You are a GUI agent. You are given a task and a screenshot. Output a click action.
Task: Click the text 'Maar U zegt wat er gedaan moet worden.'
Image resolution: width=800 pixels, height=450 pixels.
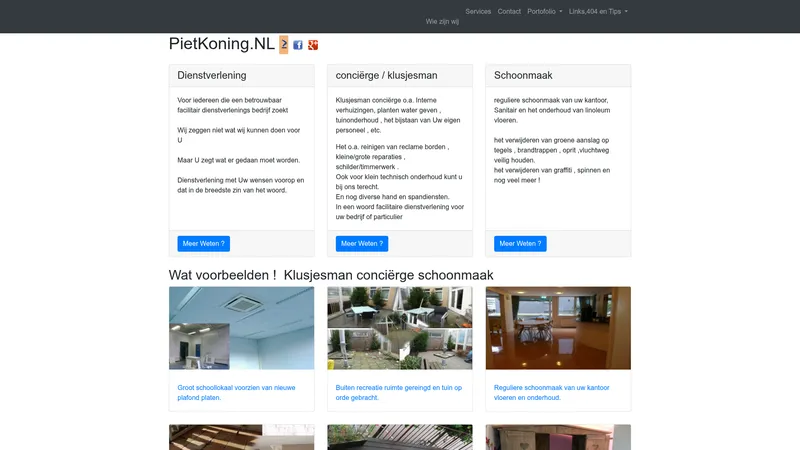[239, 160]
